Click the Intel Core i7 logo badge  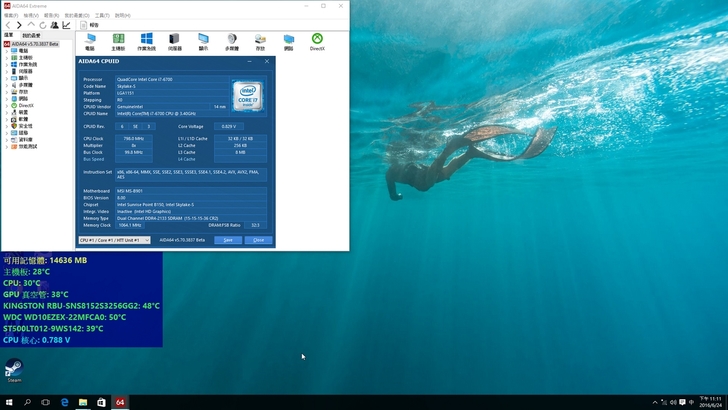[x=246, y=95]
